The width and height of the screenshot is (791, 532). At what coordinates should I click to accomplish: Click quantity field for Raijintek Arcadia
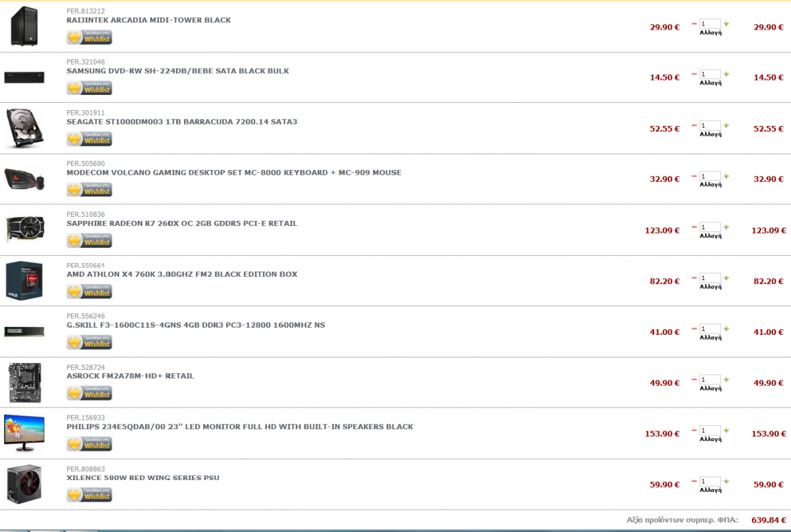711,24
